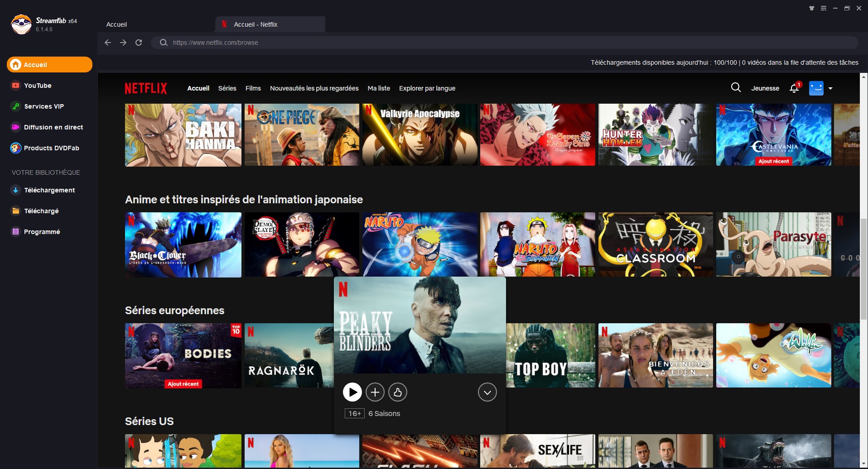This screenshot has height=469, width=868.
Task: Click the 6 Saisons label
Action: 384,413
